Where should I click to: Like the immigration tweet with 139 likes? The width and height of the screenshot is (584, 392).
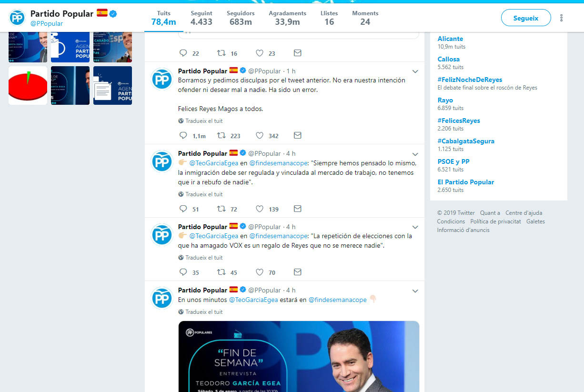pyautogui.click(x=260, y=209)
